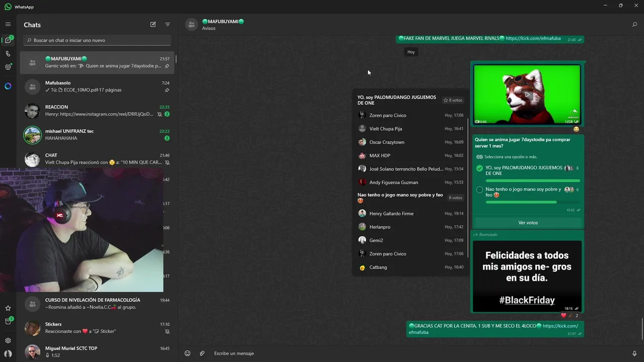This screenshot has height=362, width=644.
Task: Open the MAFUBUYAMI chat in list
Action: pos(97,62)
